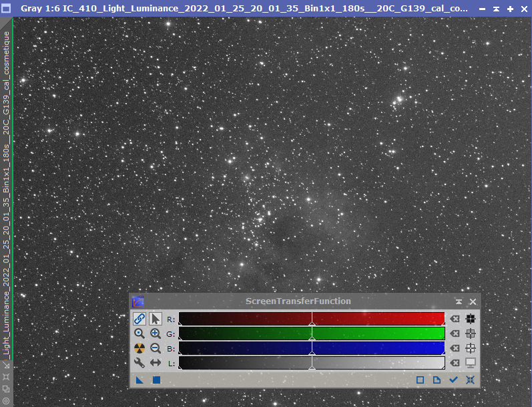Enable black point readout beside the R channel

click(x=471, y=319)
